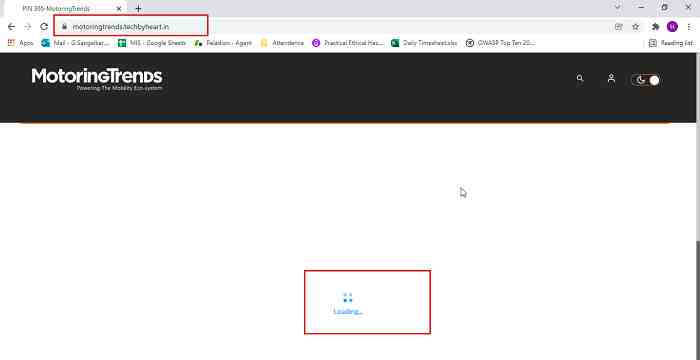Open the purple Chrome profile avatar
Image resolution: width=700 pixels, height=360 pixels.
pos(672,27)
